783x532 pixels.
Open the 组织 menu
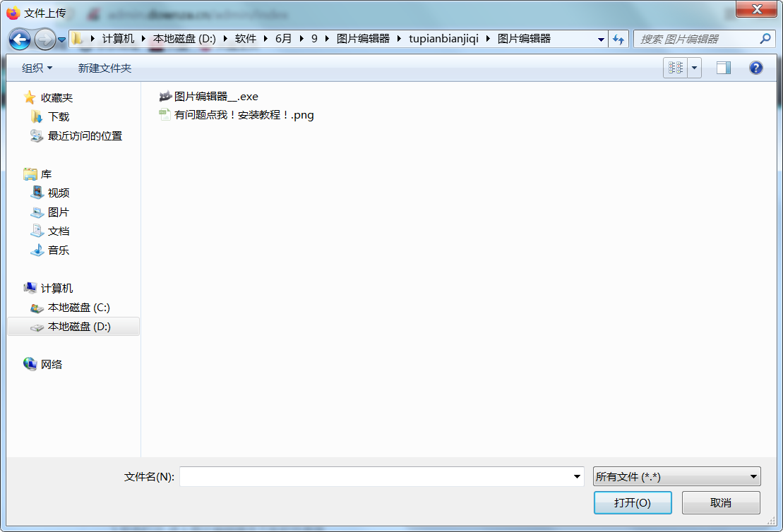[x=37, y=68]
